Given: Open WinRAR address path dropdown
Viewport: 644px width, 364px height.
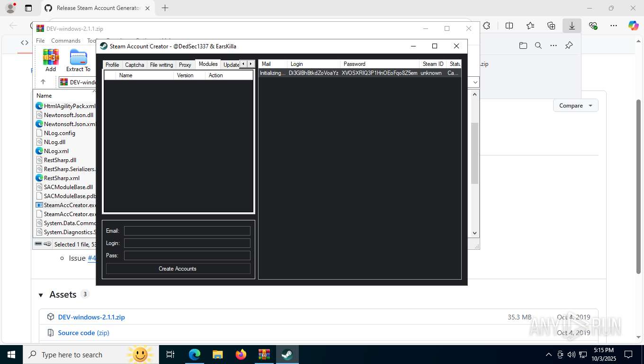Looking at the screenshot, I should point(475,82).
